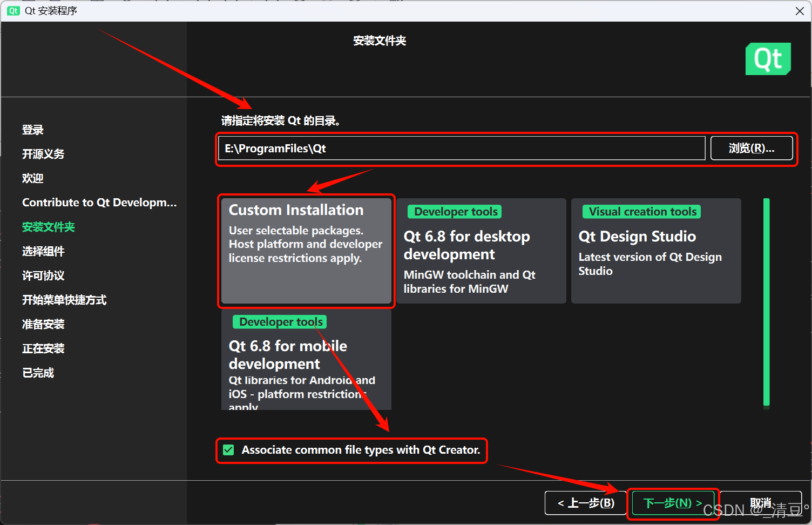This screenshot has height=525, width=812.
Task: Select the Qt Design Studio card
Action: 655,251
